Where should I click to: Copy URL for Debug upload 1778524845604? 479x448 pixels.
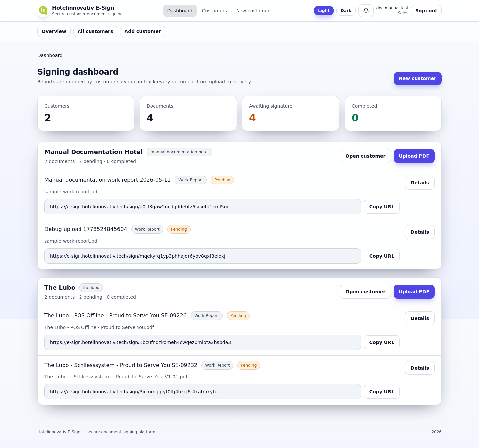[x=382, y=256]
